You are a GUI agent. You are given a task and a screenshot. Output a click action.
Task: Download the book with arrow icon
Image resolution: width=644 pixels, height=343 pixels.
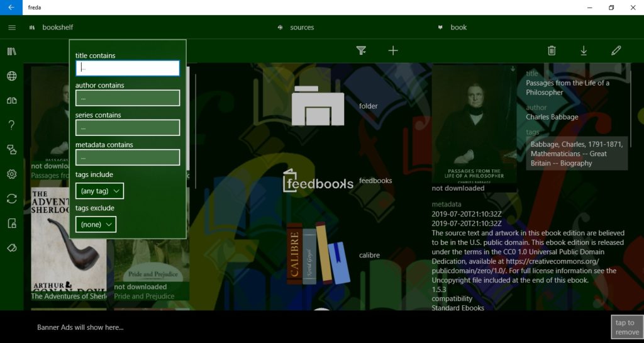pyautogui.click(x=584, y=50)
